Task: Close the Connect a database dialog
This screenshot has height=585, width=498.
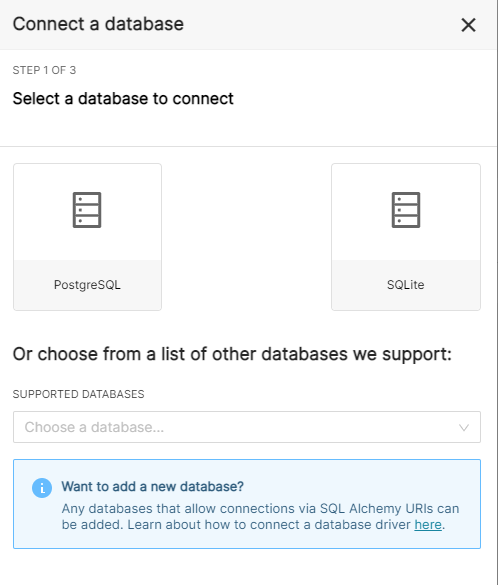Action: click(468, 25)
